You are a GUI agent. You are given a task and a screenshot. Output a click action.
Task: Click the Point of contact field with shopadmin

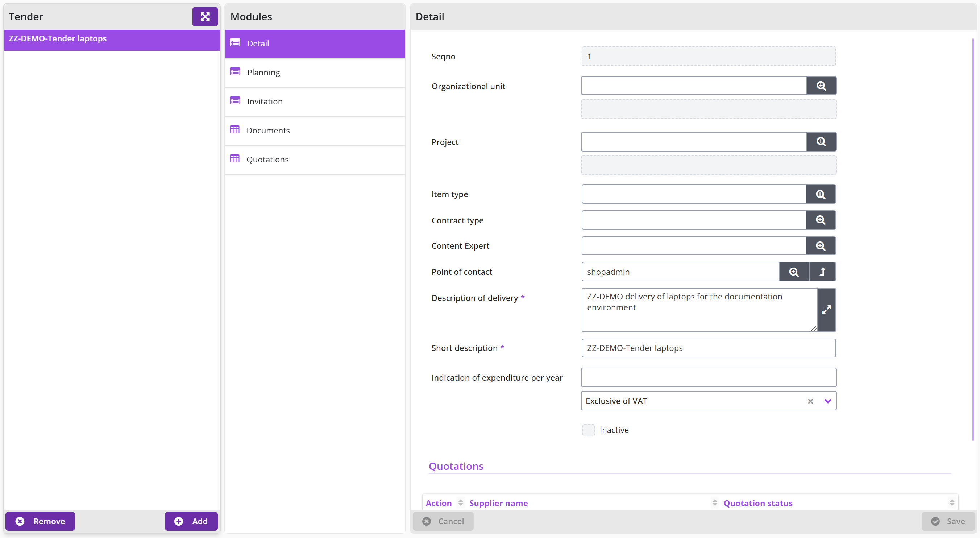tap(680, 272)
